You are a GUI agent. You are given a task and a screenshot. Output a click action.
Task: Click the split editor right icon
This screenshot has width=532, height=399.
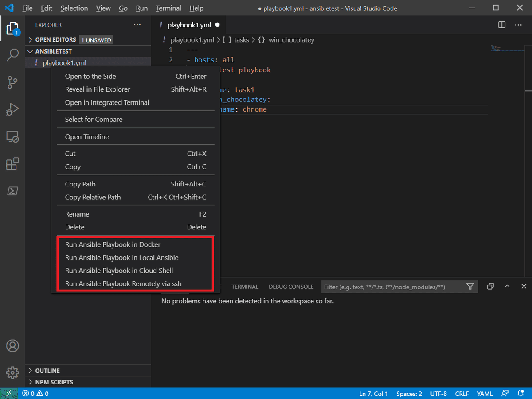tap(502, 25)
